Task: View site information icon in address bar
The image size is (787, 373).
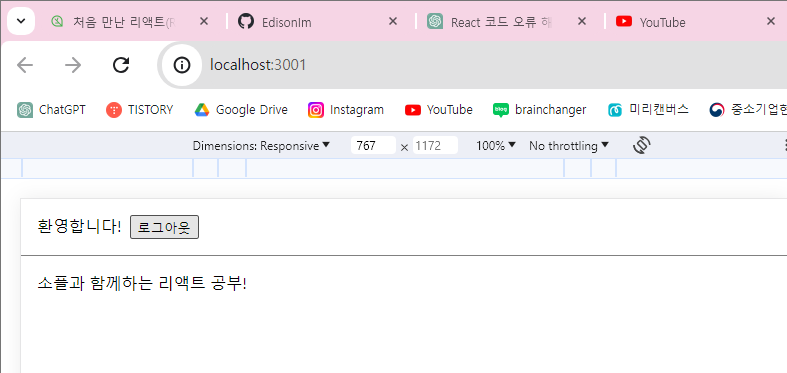Action: tap(182, 65)
